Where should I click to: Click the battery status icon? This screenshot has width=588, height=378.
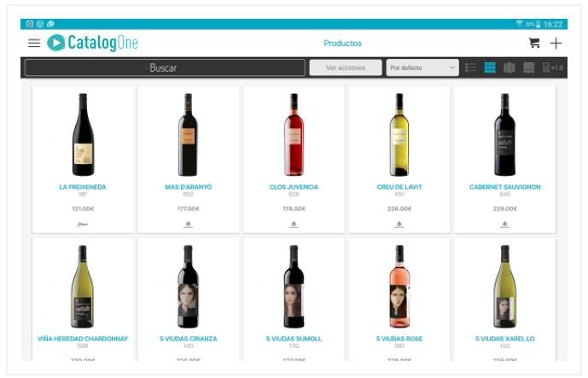(538, 24)
